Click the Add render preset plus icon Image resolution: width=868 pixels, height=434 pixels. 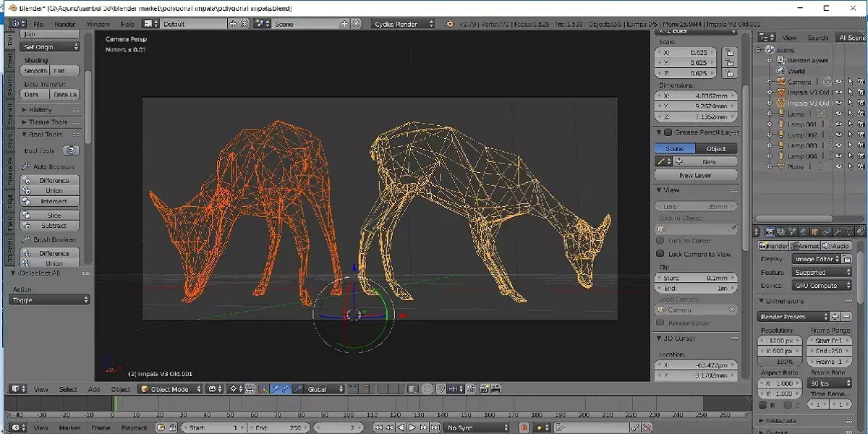(x=835, y=316)
